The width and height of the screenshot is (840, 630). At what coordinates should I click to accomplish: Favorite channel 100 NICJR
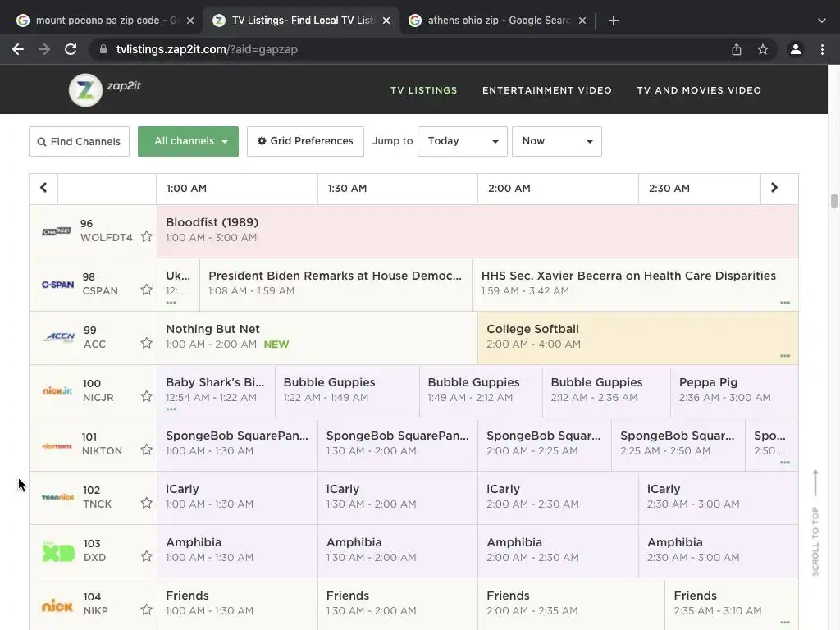146,396
